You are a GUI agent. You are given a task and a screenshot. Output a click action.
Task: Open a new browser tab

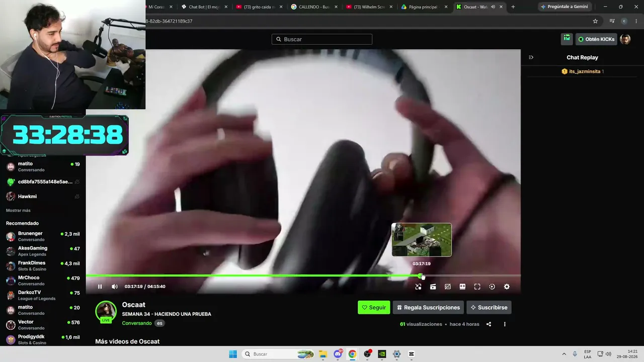513,7
